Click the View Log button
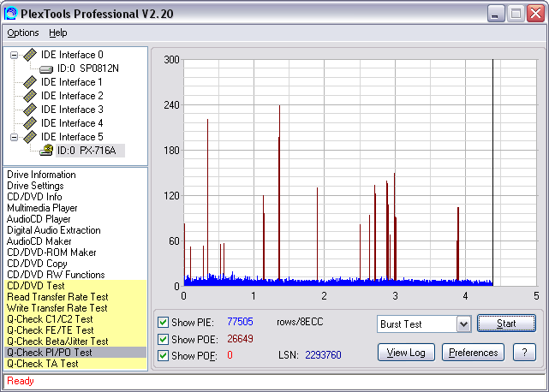 click(406, 353)
